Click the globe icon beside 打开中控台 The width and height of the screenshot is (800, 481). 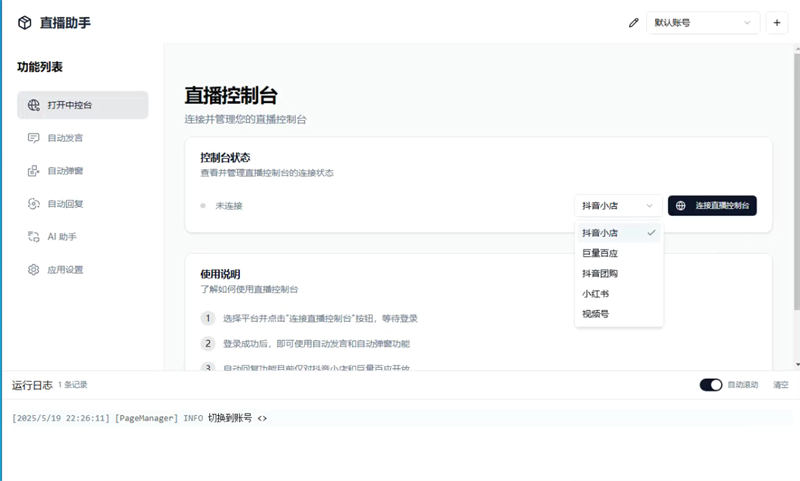(x=34, y=105)
